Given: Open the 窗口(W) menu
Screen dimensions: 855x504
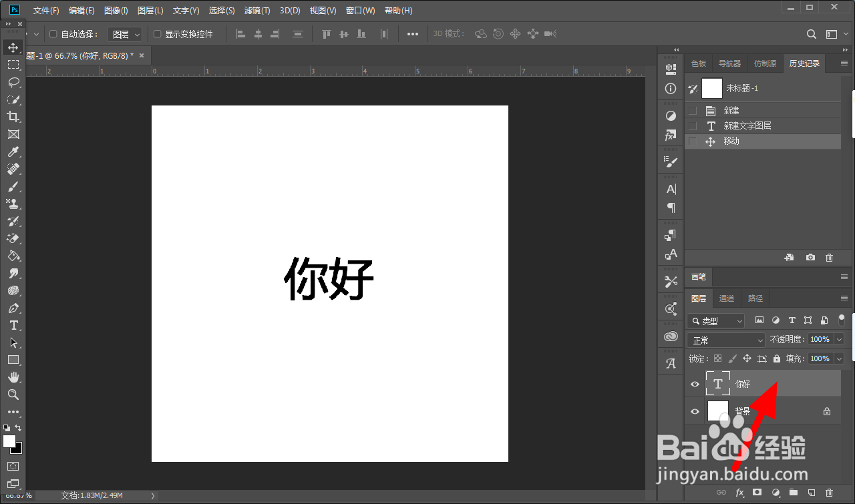Looking at the screenshot, I should pyautogui.click(x=360, y=11).
